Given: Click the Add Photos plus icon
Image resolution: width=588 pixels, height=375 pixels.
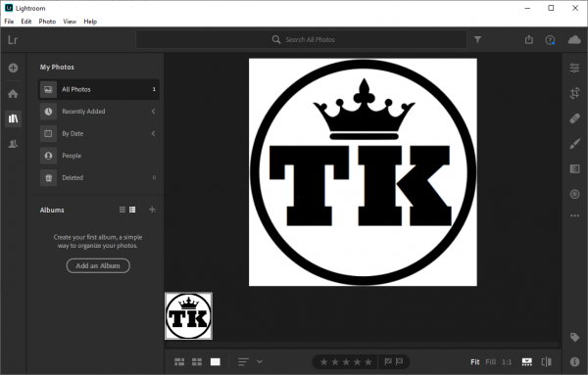Looking at the screenshot, I should (x=13, y=68).
